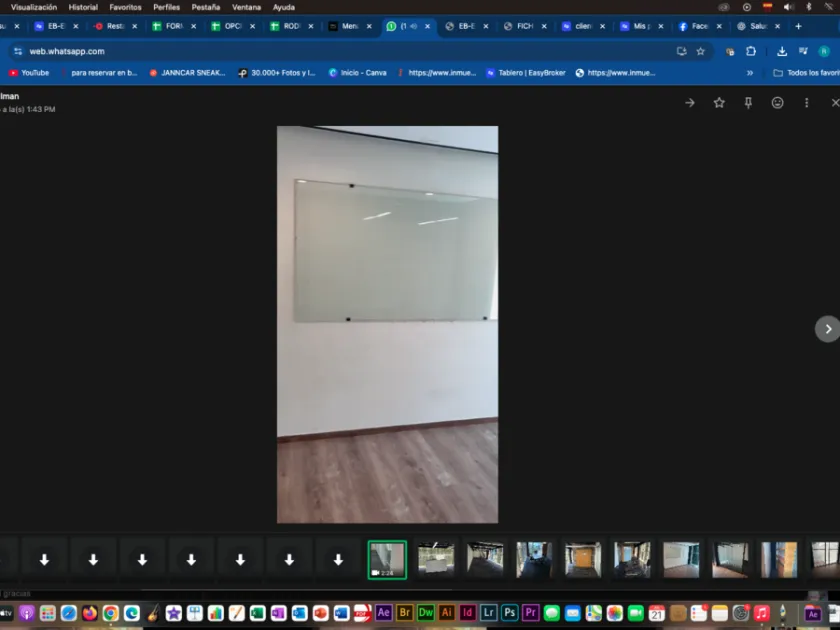
Task: Open the media controls toolbar icon
Action: [803, 51]
